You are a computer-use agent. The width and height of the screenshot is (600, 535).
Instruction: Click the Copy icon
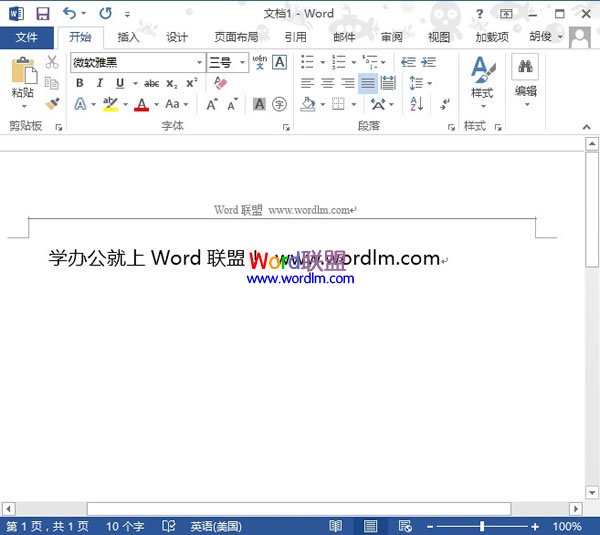pos(52,83)
